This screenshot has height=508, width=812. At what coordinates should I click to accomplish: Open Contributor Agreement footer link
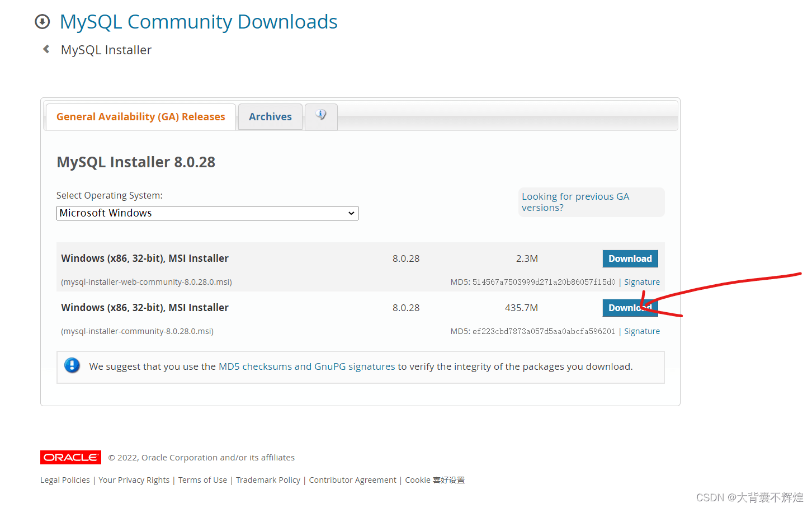(352, 480)
